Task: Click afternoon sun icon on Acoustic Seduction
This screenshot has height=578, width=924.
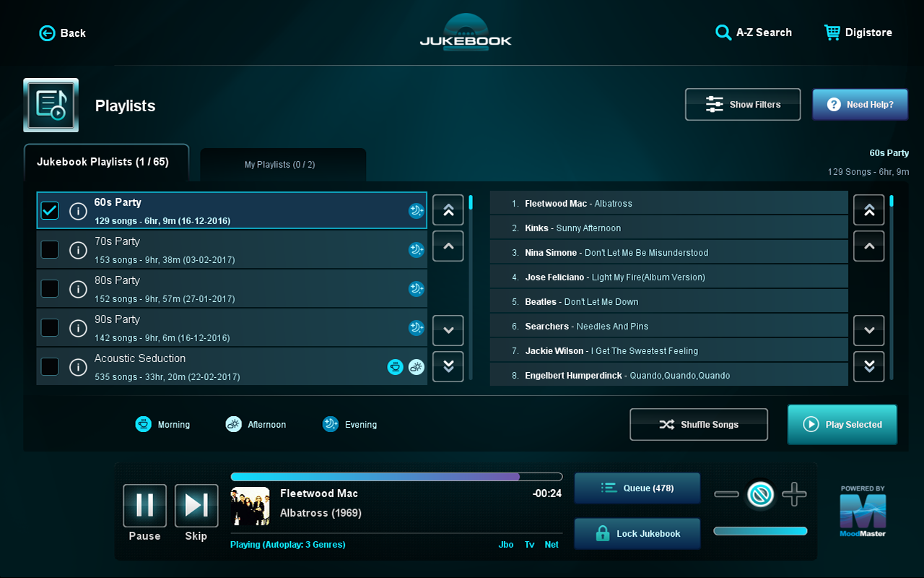Action: 417,367
